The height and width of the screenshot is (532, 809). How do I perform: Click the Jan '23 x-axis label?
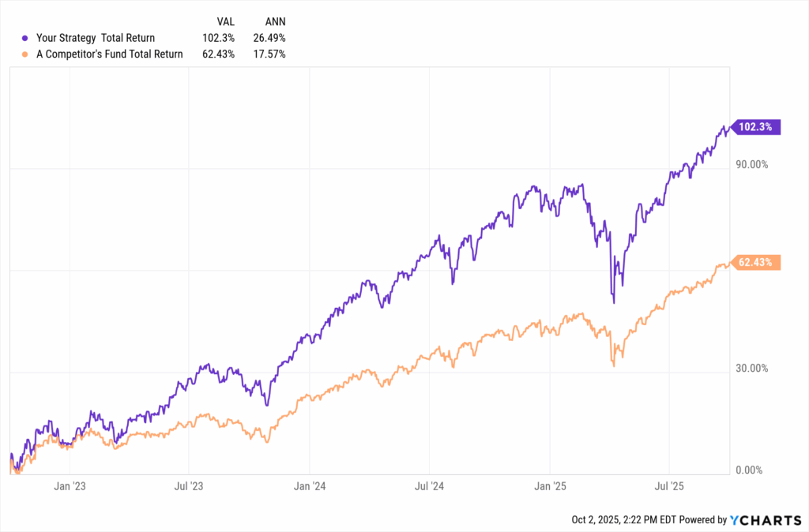pos(71,486)
